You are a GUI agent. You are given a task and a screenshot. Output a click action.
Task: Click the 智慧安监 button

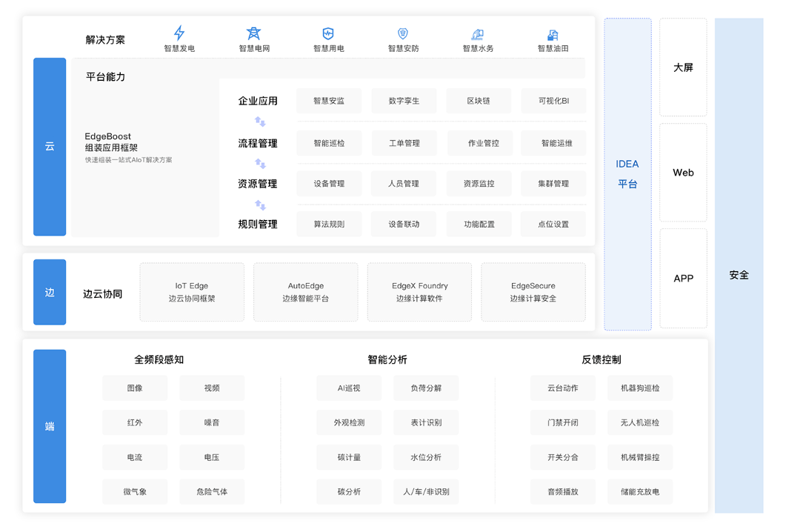(x=329, y=101)
